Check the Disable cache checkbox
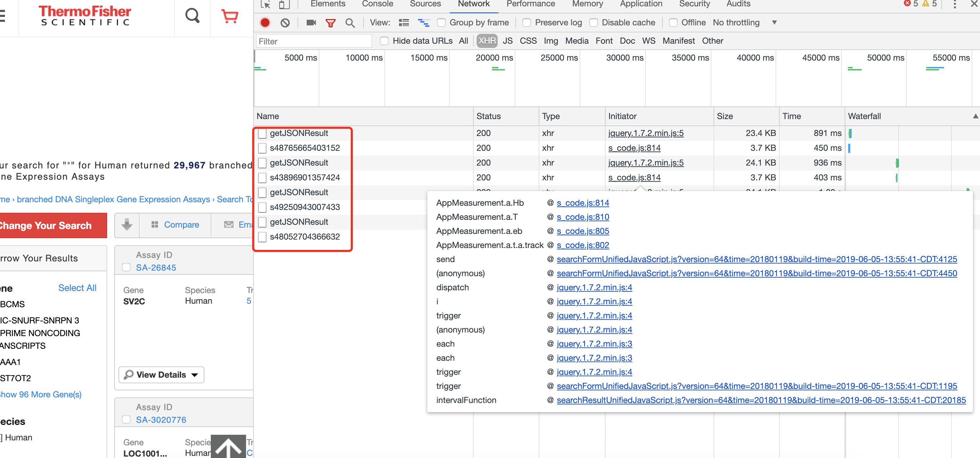The image size is (980, 458). pos(594,23)
